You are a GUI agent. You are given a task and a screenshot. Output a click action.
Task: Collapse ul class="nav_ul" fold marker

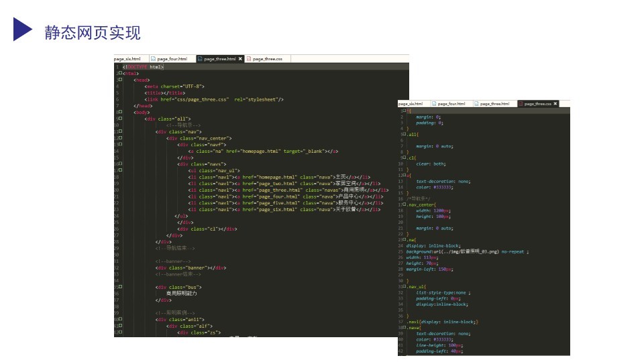(120, 170)
